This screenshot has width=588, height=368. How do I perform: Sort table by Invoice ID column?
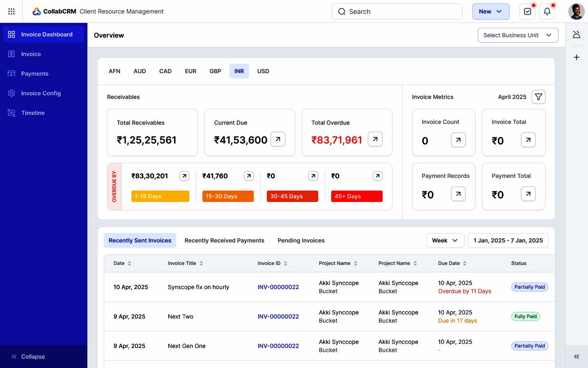[285, 263]
